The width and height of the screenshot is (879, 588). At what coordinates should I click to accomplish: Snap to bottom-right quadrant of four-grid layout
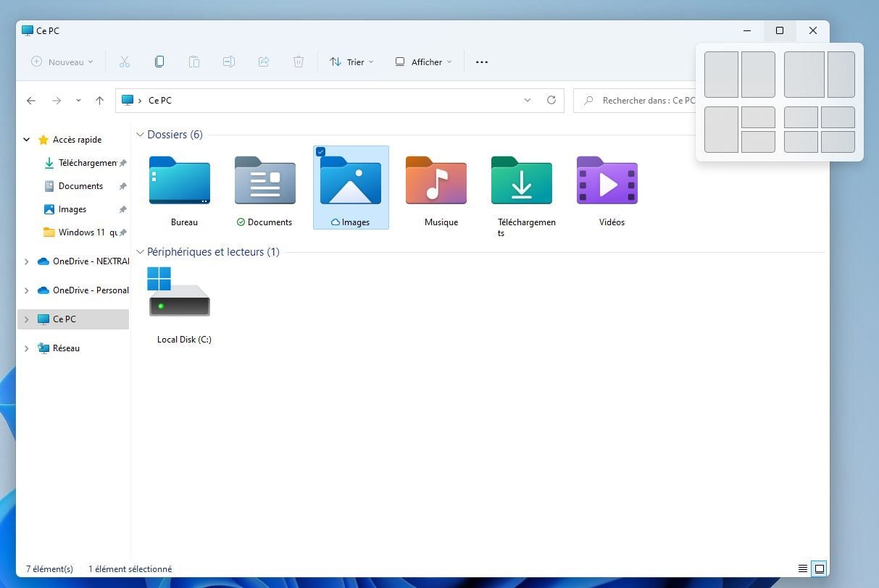pyautogui.click(x=838, y=141)
